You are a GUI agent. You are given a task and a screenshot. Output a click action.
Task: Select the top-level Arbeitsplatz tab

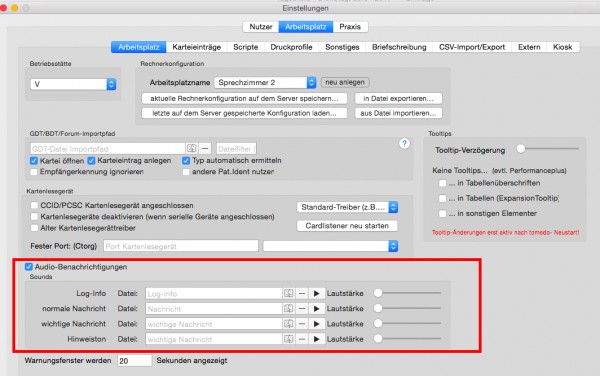coord(306,27)
